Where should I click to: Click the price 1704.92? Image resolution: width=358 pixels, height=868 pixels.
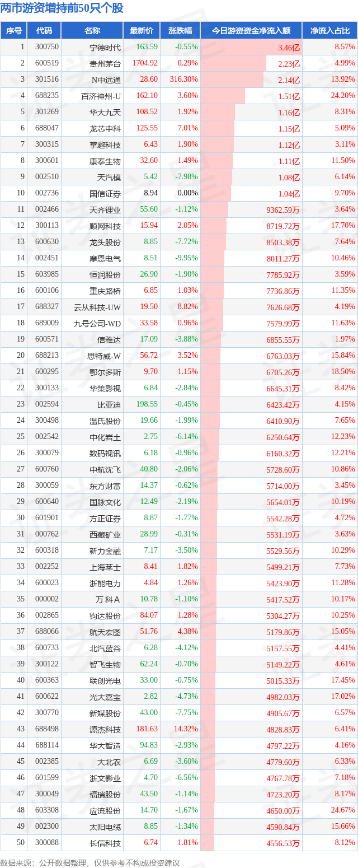click(145, 63)
